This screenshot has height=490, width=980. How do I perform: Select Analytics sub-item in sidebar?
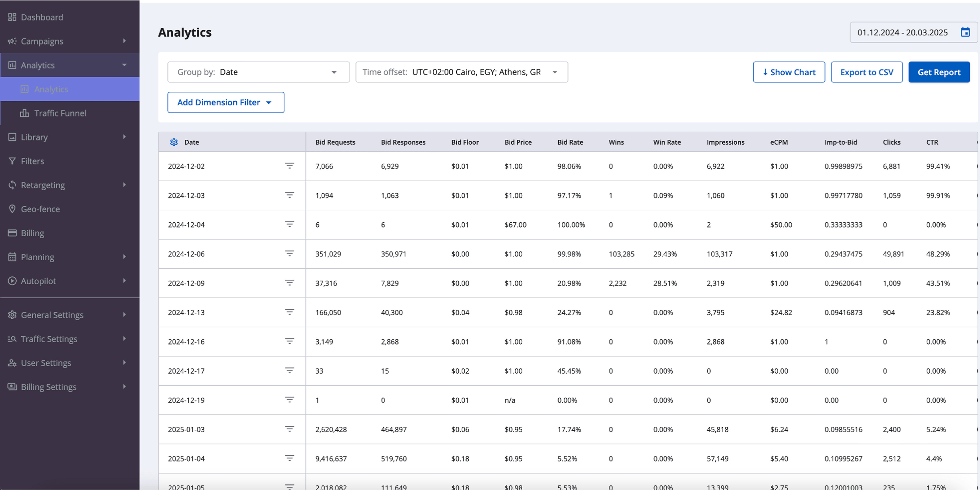point(70,89)
